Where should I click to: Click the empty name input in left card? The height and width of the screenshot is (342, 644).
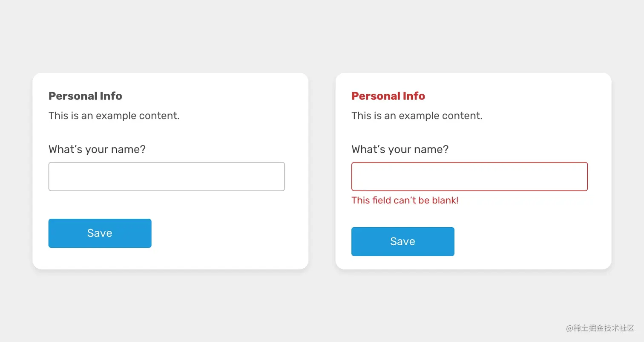pos(167,177)
